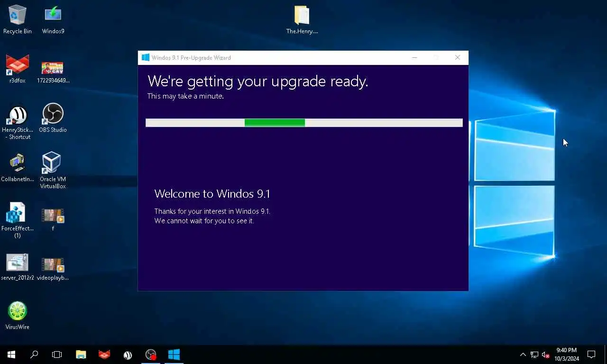Viewport: 607px width, 364px height.
Task: Minimize the Pre-Upgrade Wizard window
Action: point(414,57)
